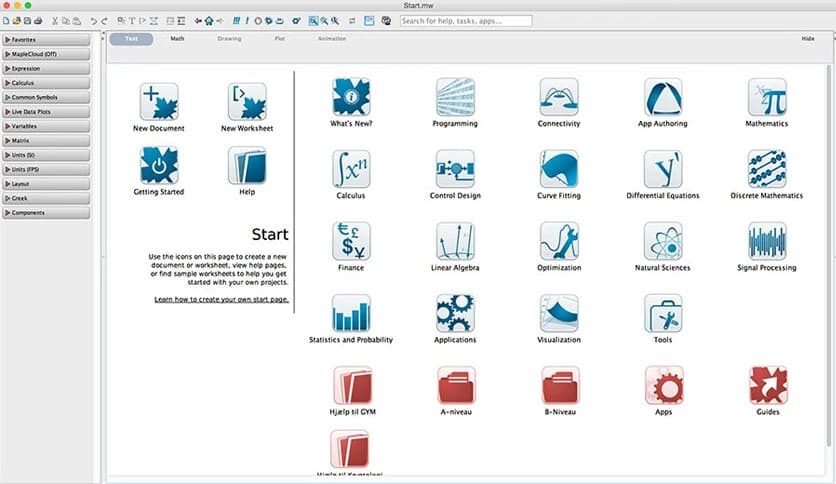Select the Signal Processing icon
This screenshot has height=484, width=836.
coord(767,241)
